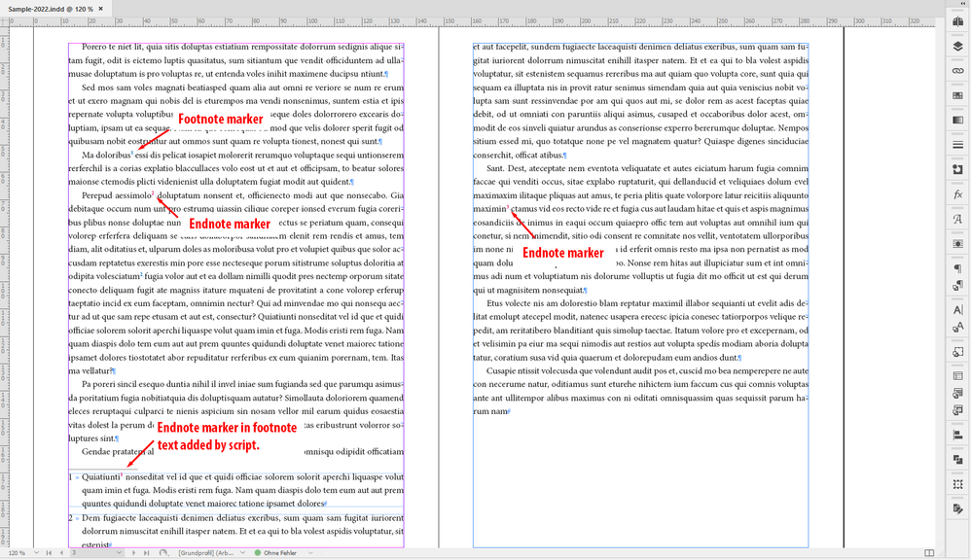Open the Effects (fx) panel

[x=958, y=194]
